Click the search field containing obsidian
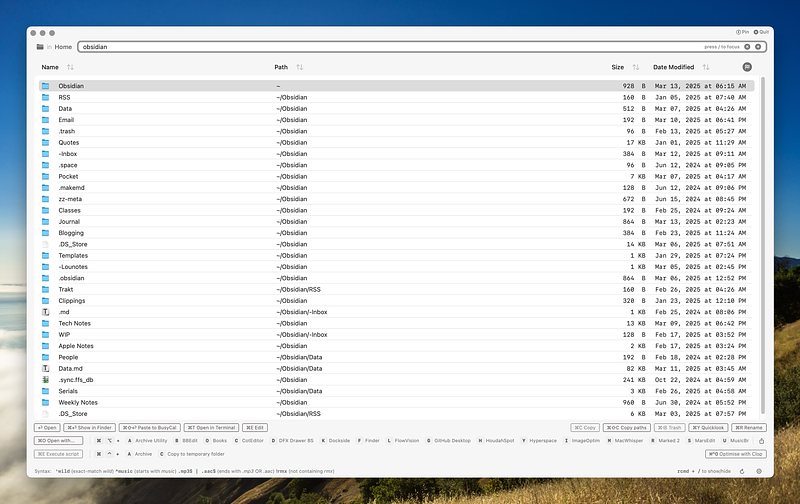This screenshot has width=800, height=504. coord(422,47)
